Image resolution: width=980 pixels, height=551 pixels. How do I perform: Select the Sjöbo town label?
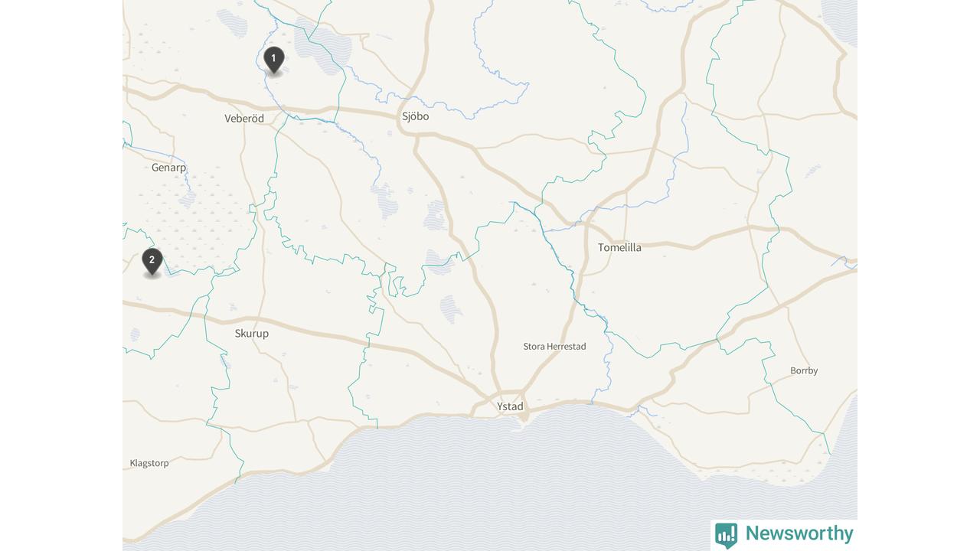point(416,116)
